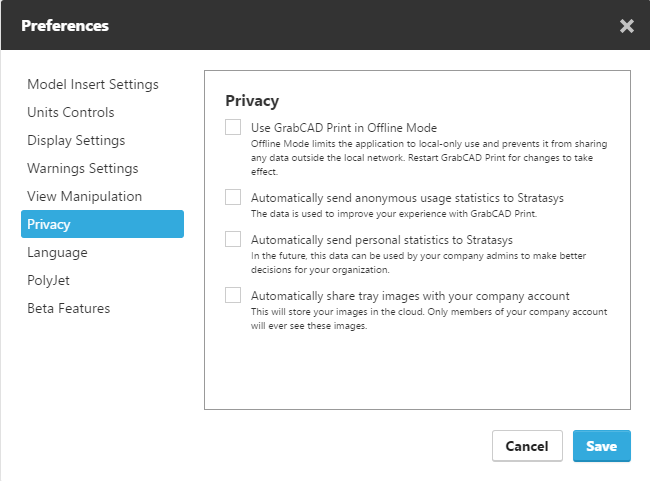Close the Preferences dialog with the X
Screen dimensions: 650x481
click(626, 26)
